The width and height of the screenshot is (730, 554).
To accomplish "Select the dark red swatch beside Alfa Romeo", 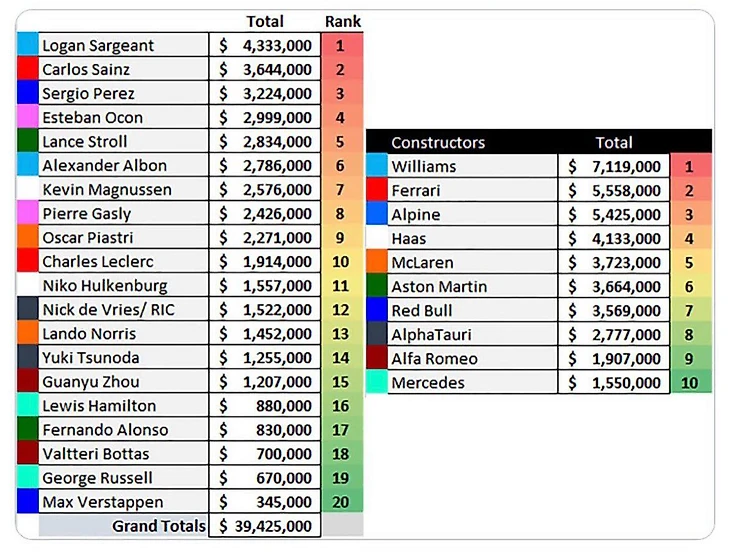I will coord(376,359).
